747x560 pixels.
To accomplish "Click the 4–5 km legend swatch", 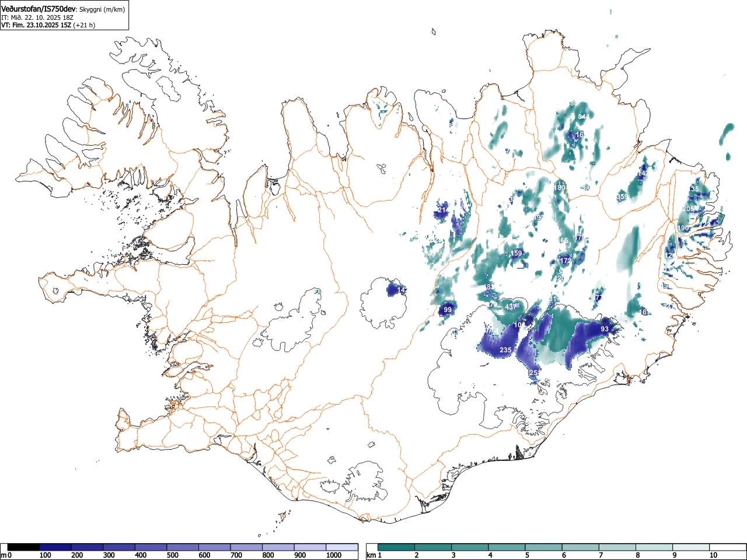I will (x=507, y=547).
